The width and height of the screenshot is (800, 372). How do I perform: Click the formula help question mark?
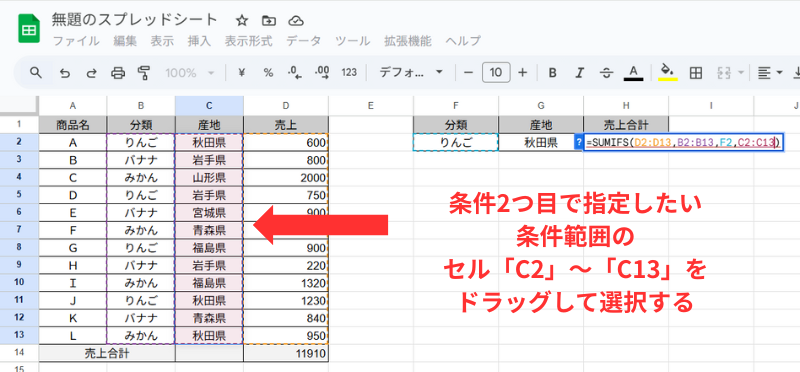pyautogui.click(x=579, y=143)
